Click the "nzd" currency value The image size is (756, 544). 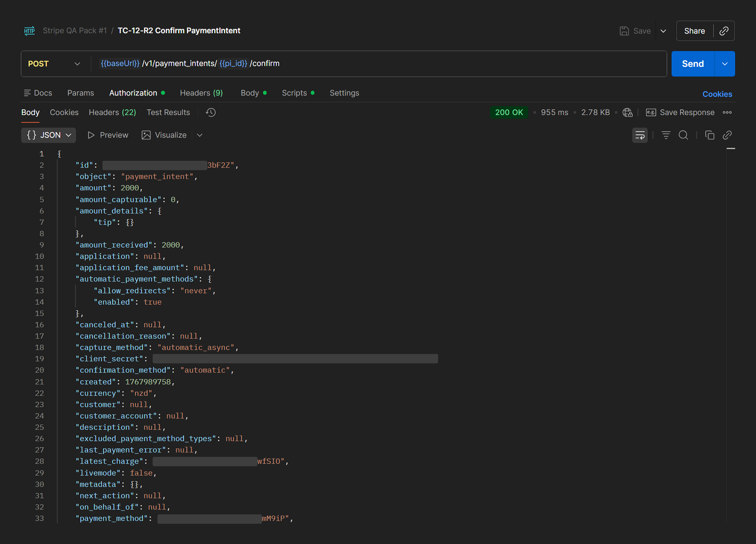pyautogui.click(x=141, y=393)
